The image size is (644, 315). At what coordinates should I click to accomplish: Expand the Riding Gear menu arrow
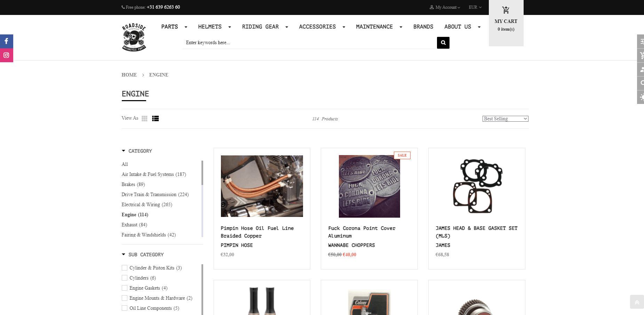tap(287, 27)
